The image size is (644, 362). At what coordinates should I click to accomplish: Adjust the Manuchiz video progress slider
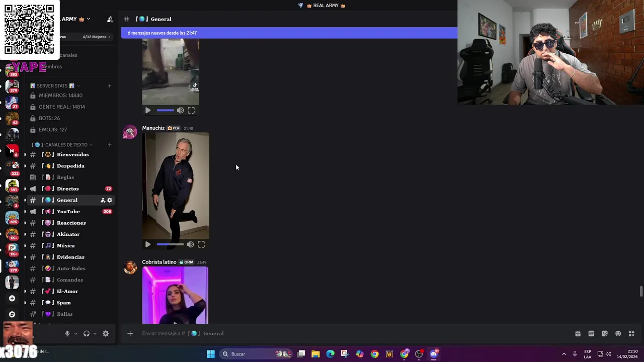click(170, 244)
